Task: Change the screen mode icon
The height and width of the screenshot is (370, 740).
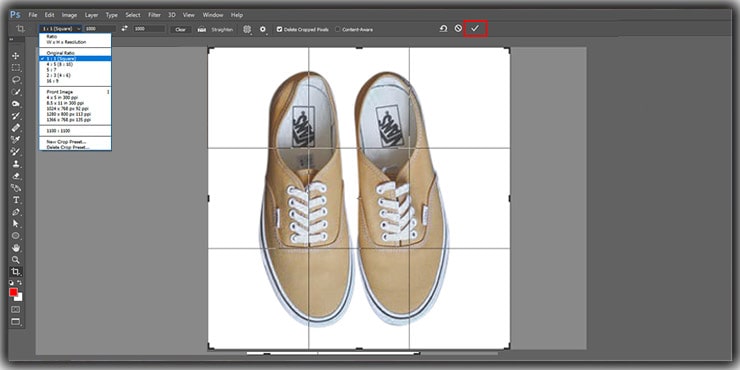Action: (16, 322)
